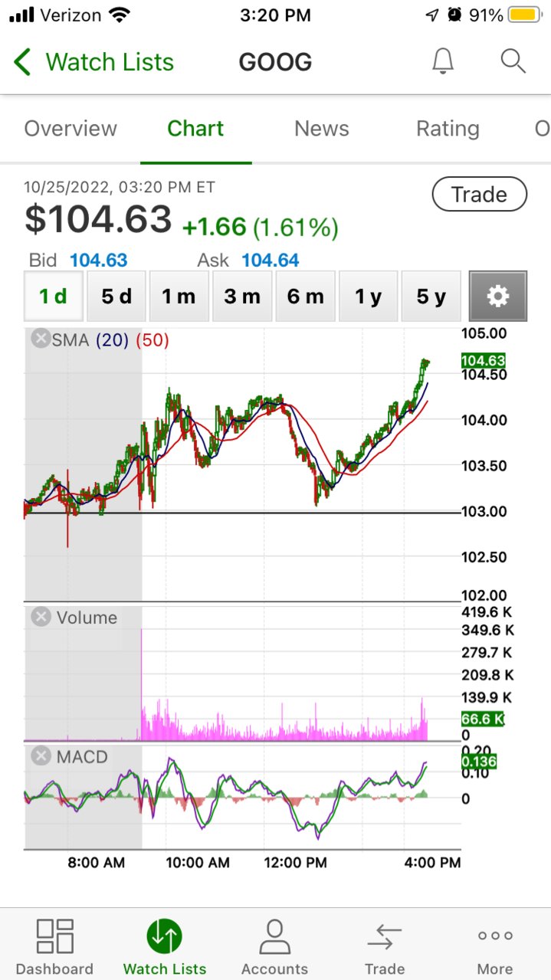The width and height of the screenshot is (551, 980).
Task: Tap the 105.00 price axis label
Action: 484,333
